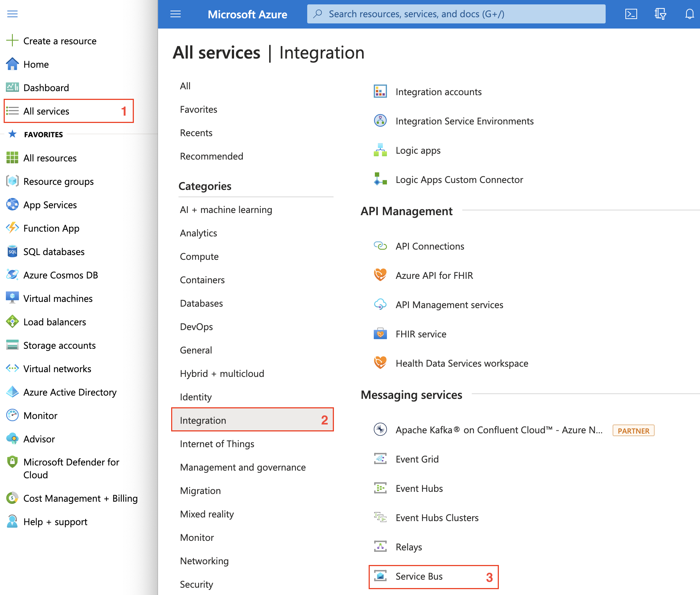Viewport: 700px width, 595px height.
Task: Select the Migration category
Action: click(200, 491)
